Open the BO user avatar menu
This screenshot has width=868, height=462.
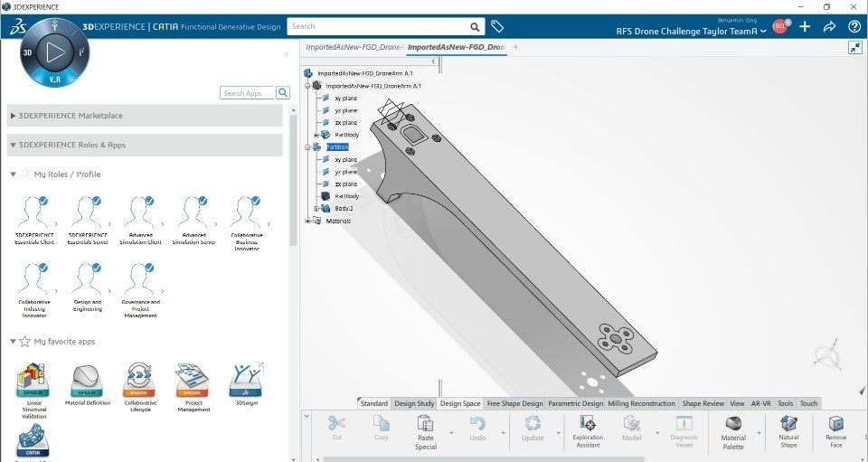(780, 26)
